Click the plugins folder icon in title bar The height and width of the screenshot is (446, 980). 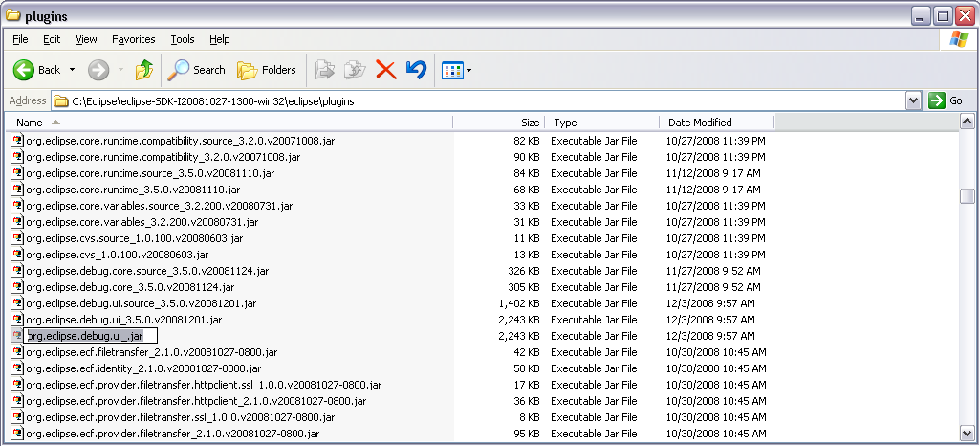coord(12,16)
